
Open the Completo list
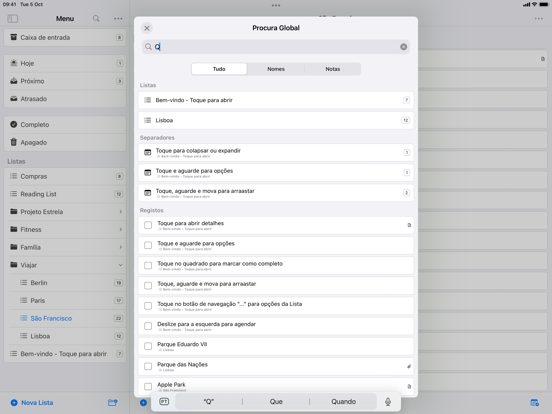(65, 125)
